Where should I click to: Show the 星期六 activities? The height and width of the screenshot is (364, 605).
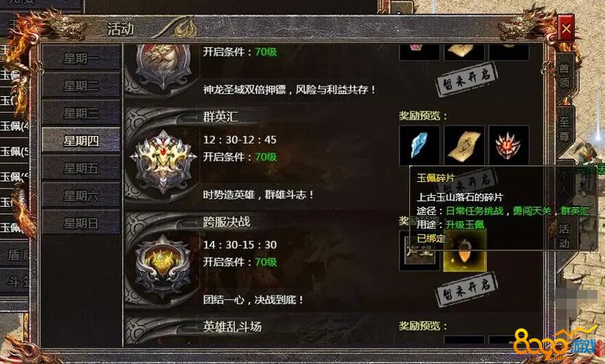click(81, 196)
